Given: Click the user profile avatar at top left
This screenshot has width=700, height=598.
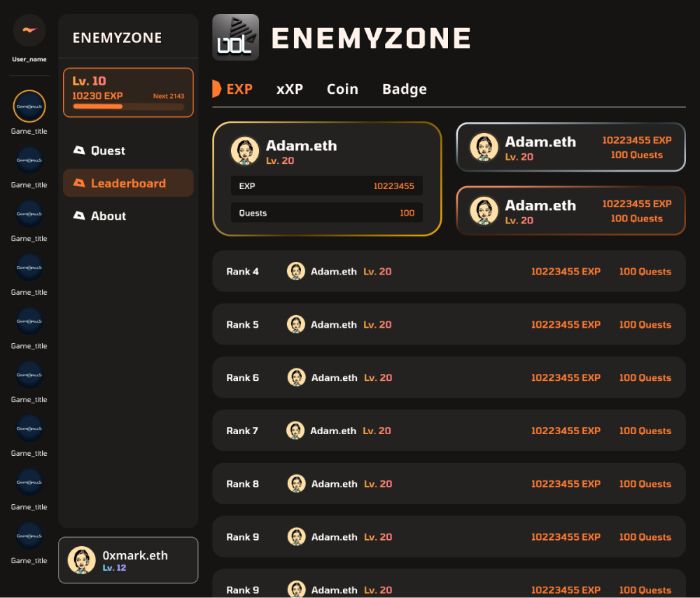Looking at the screenshot, I should pyautogui.click(x=29, y=30).
